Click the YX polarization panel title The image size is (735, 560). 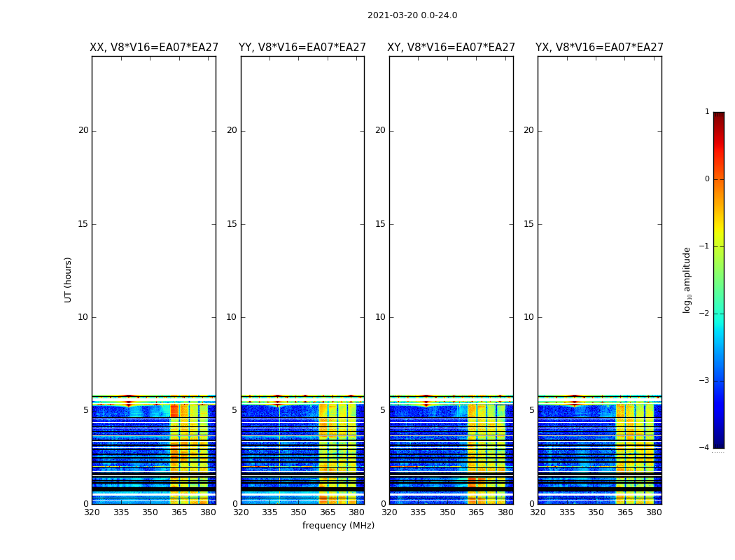click(599, 48)
